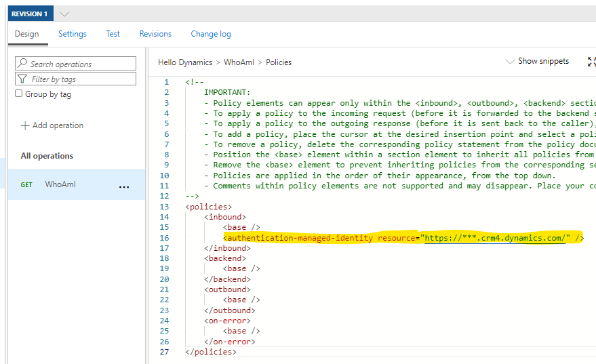The height and width of the screenshot is (364, 596).
Task: Focus the Search operations input field
Action: (81, 64)
